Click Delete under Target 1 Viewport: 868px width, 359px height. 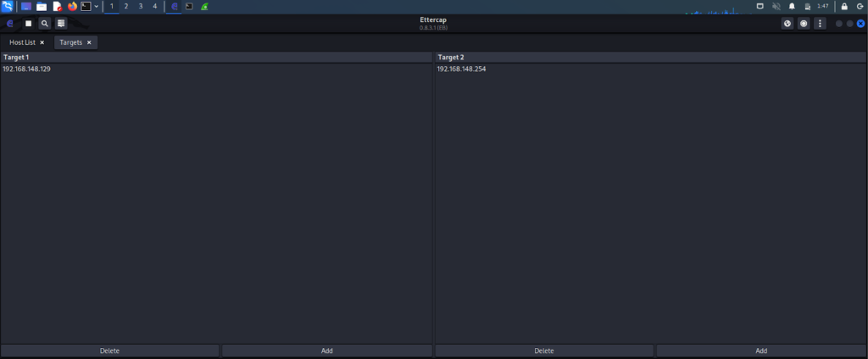click(x=109, y=351)
